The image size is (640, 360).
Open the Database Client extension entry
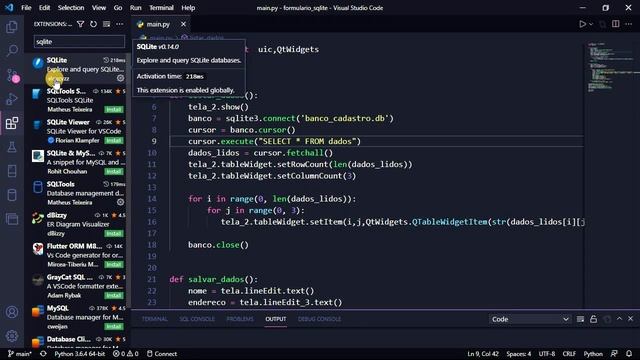(78, 341)
